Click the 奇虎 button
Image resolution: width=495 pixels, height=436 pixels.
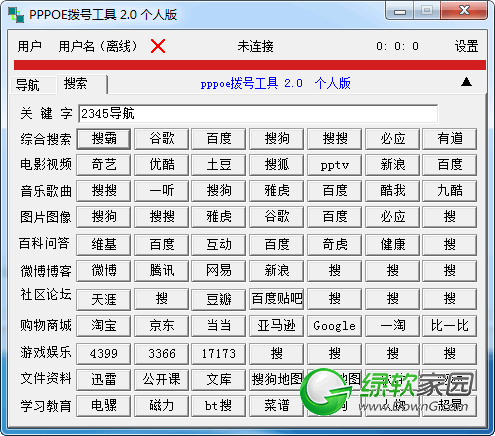335,245
